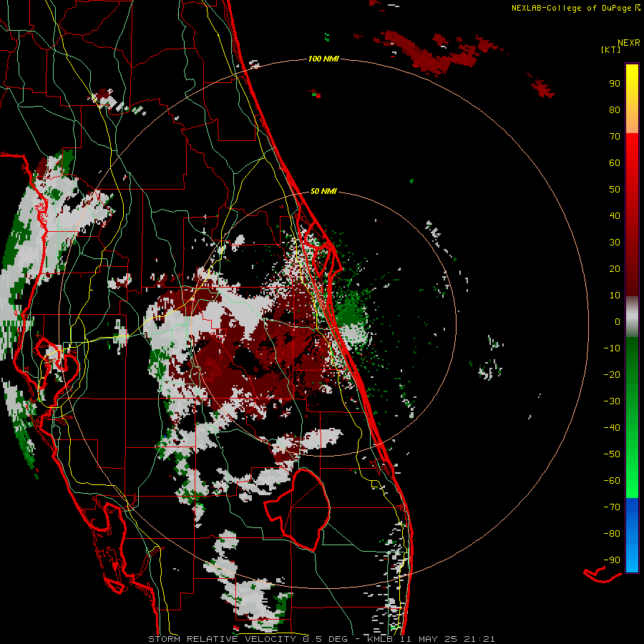Screen dimensions: 644x644
Task: Click the -40 scale value
Action: coord(612,428)
